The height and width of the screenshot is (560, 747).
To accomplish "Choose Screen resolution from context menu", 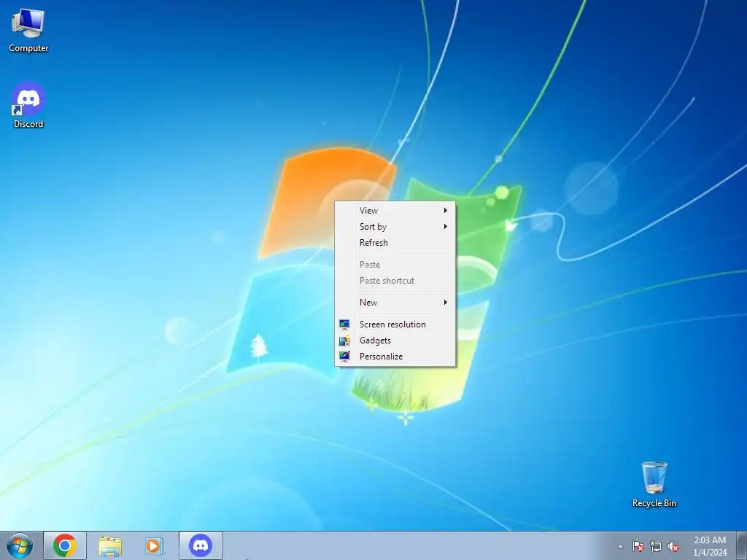I will [x=395, y=324].
